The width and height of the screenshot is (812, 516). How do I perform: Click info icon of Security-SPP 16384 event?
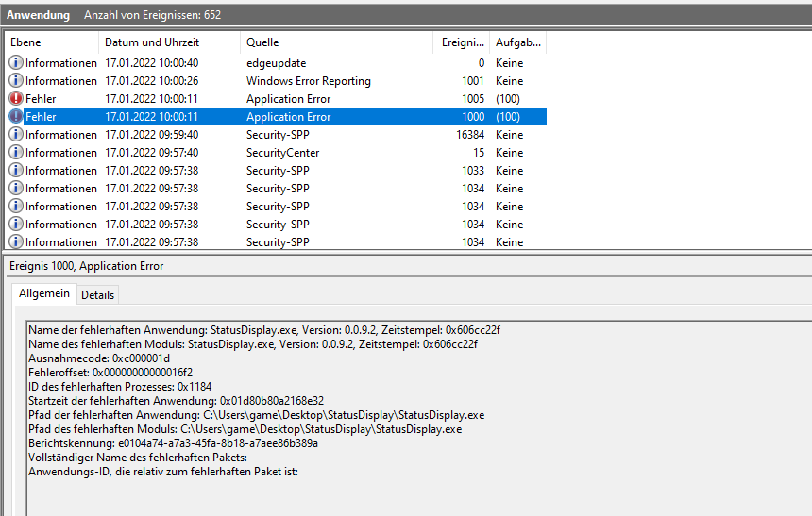pyautogui.click(x=16, y=135)
